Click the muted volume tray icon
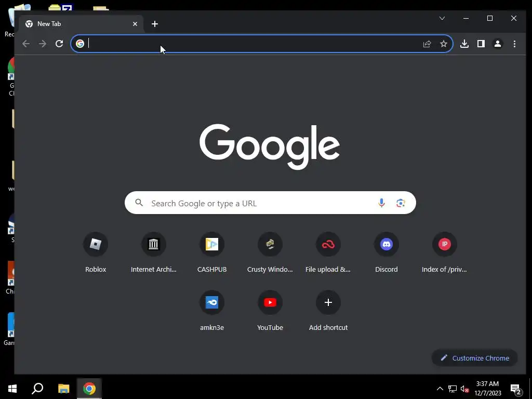 pos(465,389)
